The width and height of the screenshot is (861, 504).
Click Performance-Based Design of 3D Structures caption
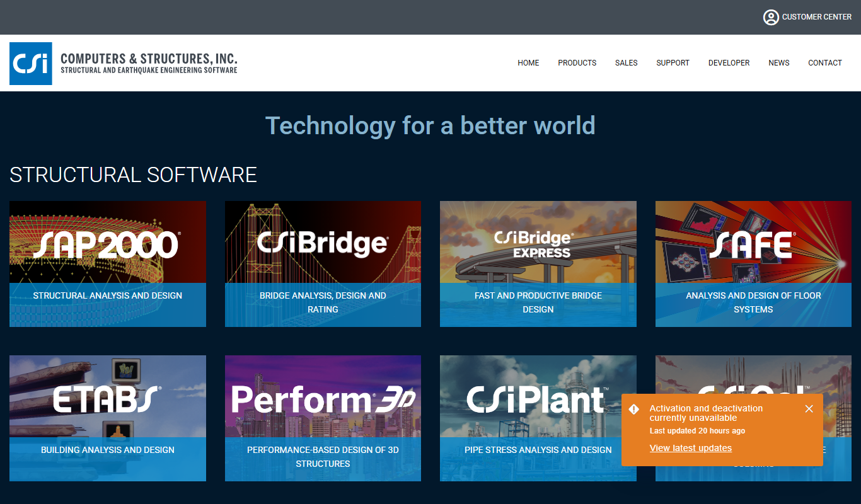(323, 457)
